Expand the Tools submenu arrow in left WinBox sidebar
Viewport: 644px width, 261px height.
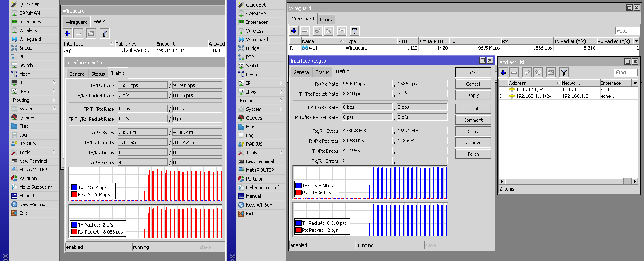[54, 152]
